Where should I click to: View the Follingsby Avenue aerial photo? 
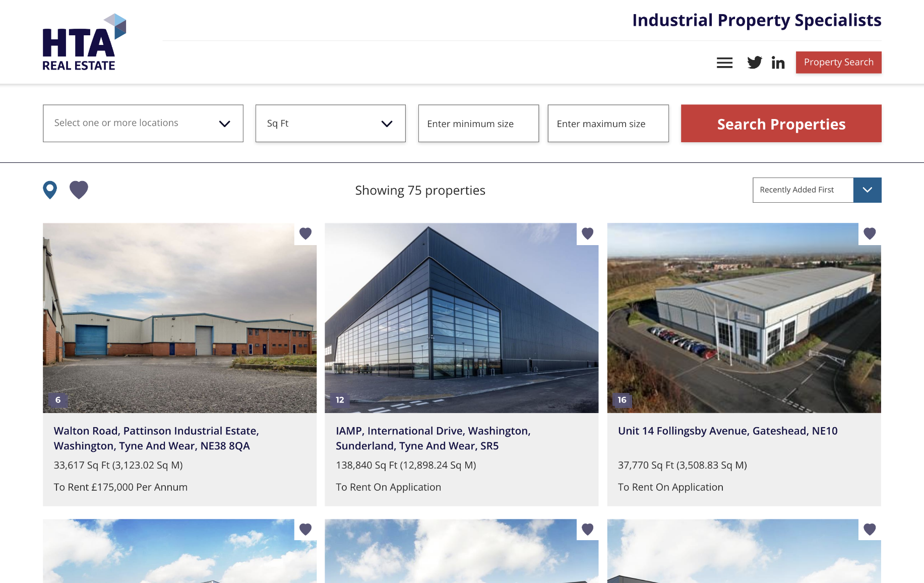(744, 318)
